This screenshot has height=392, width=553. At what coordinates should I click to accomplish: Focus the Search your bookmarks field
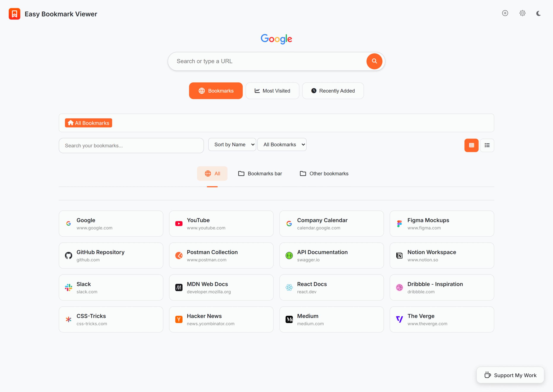point(131,146)
